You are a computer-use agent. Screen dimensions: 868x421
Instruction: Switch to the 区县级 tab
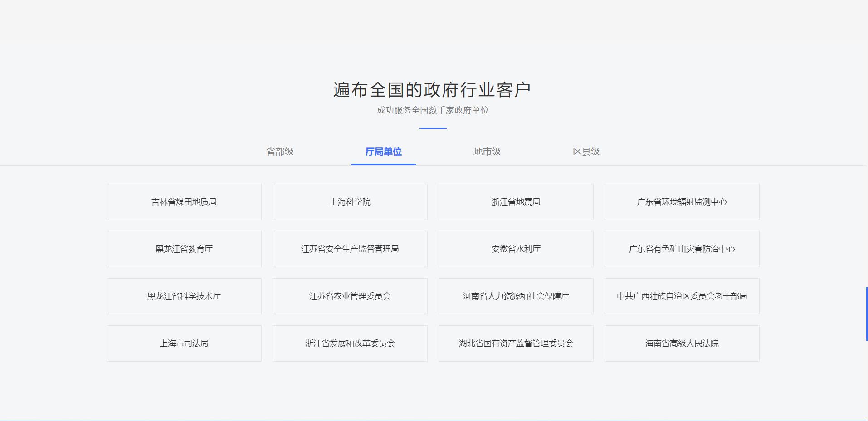click(x=586, y=152)
